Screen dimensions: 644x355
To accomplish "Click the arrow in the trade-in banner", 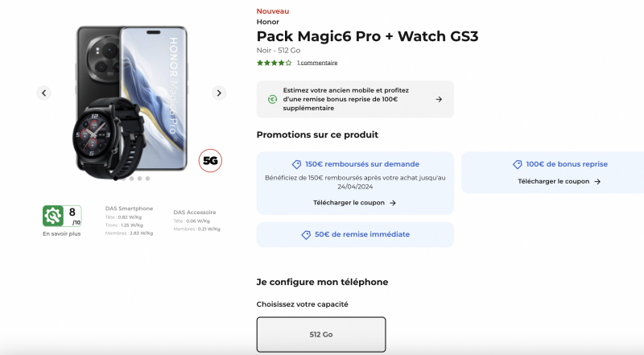I will coord(439,99).
